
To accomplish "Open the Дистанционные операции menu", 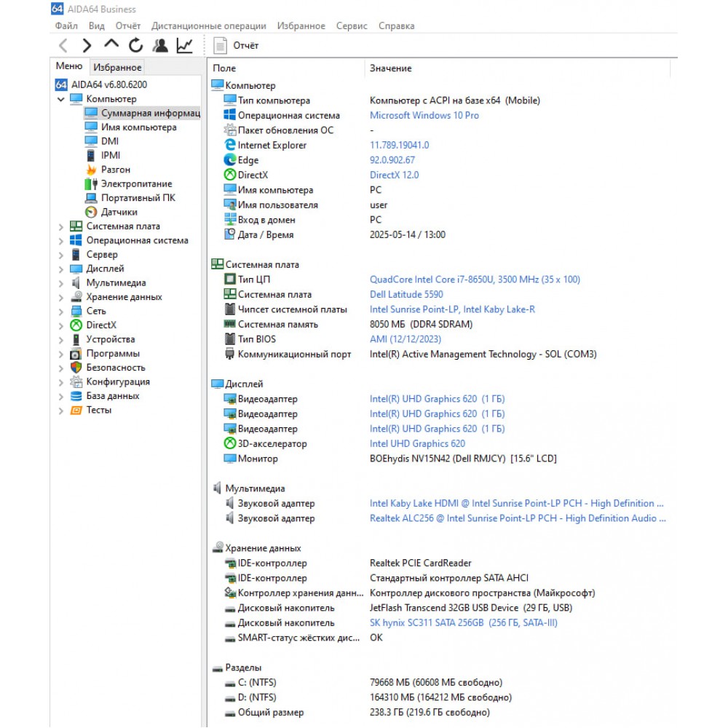I will [x=209, y=26].
